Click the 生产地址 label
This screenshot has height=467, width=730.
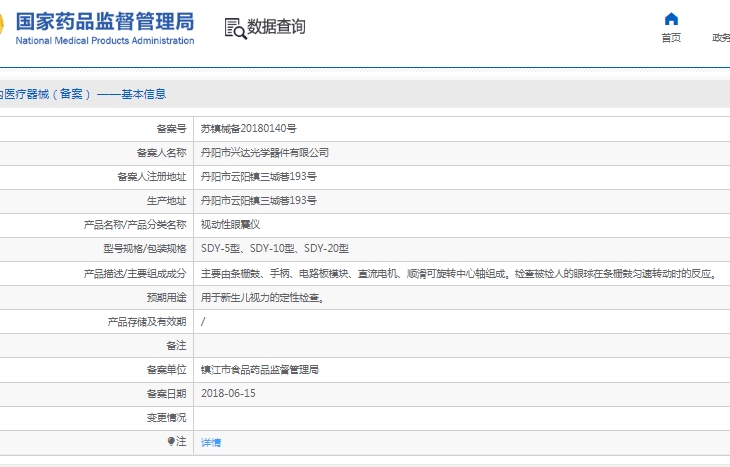pos(167,201)
